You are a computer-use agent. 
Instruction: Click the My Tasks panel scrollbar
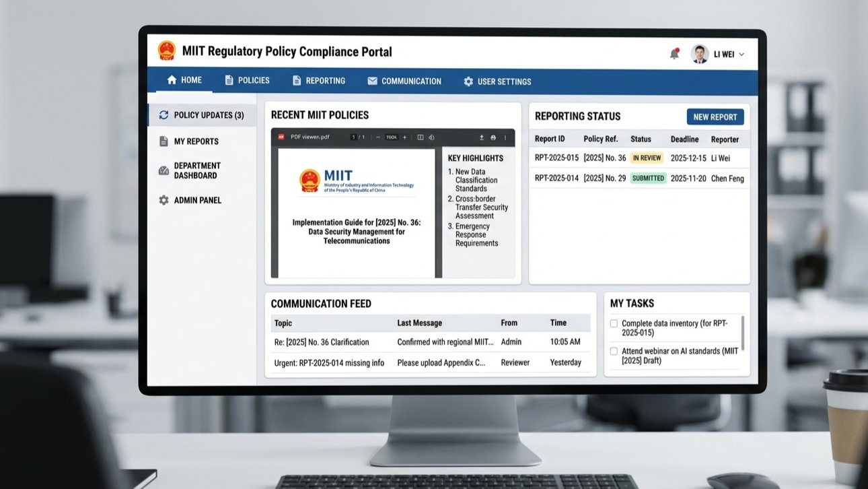tap(743, 332)
